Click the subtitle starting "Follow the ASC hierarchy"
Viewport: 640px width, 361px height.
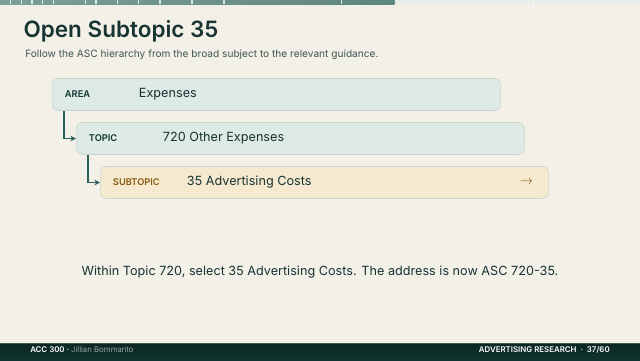point(202,53)
